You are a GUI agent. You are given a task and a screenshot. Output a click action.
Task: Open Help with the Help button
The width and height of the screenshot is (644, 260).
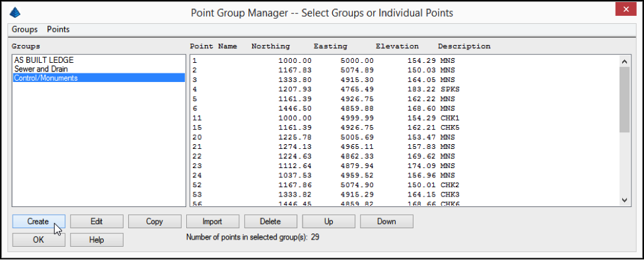click(96, 239)
